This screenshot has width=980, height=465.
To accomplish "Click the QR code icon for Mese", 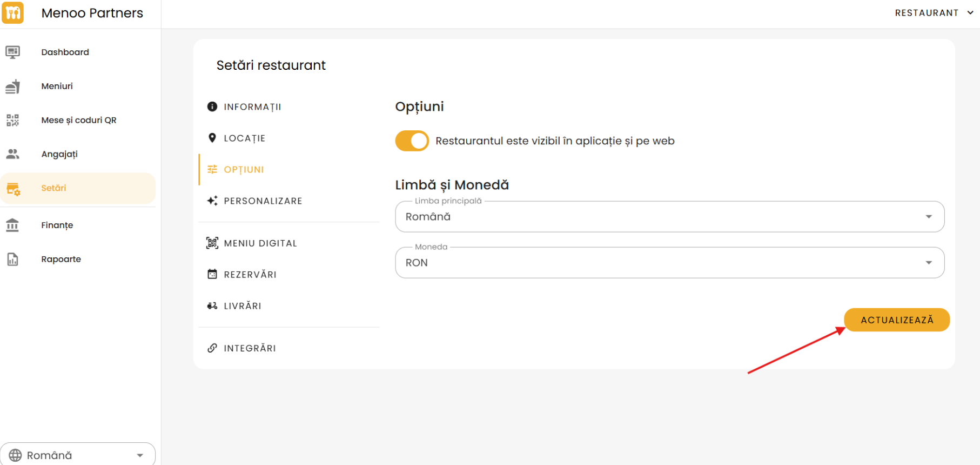I will tap(12, 120).
